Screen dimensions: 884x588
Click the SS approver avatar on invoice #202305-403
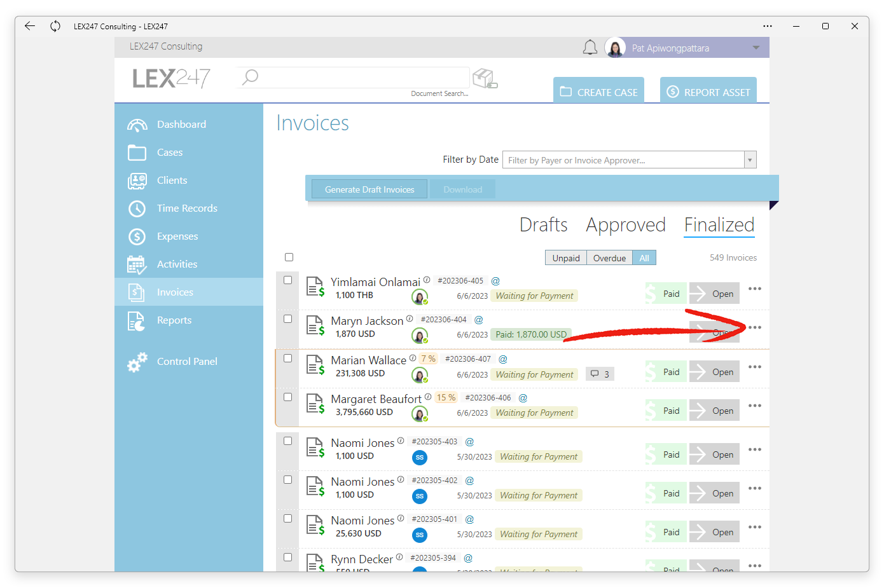pyautogui.click(x=420, y=458)
